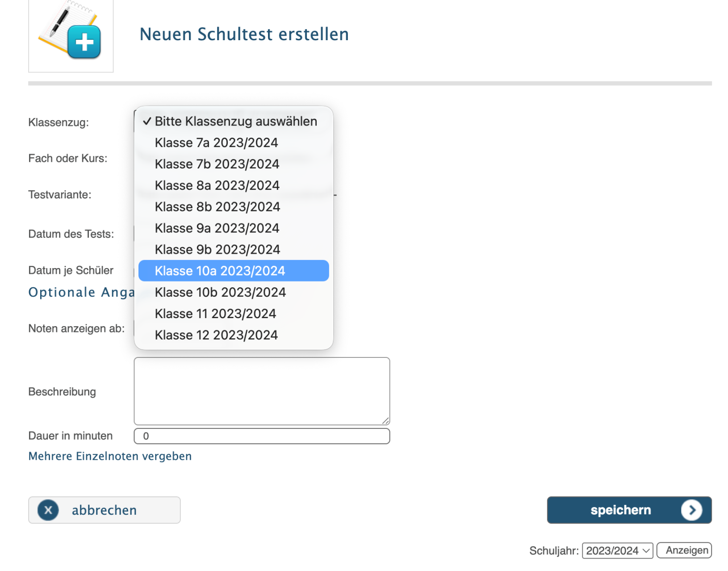Focus the Dauer in minuten field
This screenshot has height=571, width=728.
click(261, 436)
